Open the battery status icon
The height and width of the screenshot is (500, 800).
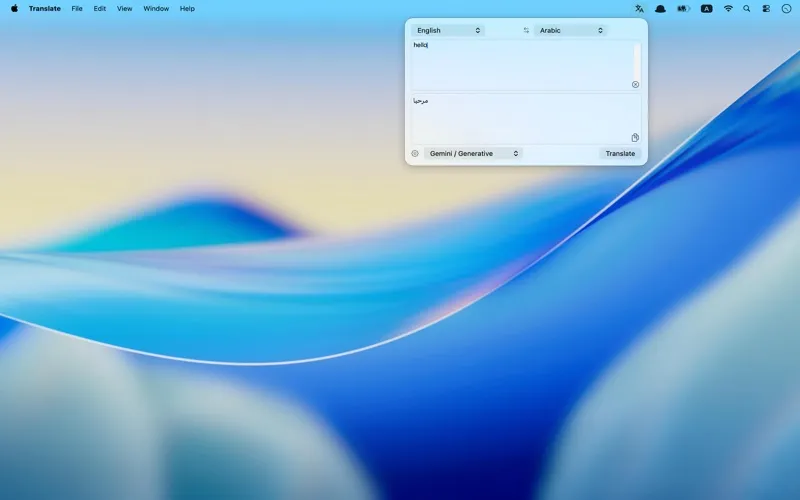[683, 9]
